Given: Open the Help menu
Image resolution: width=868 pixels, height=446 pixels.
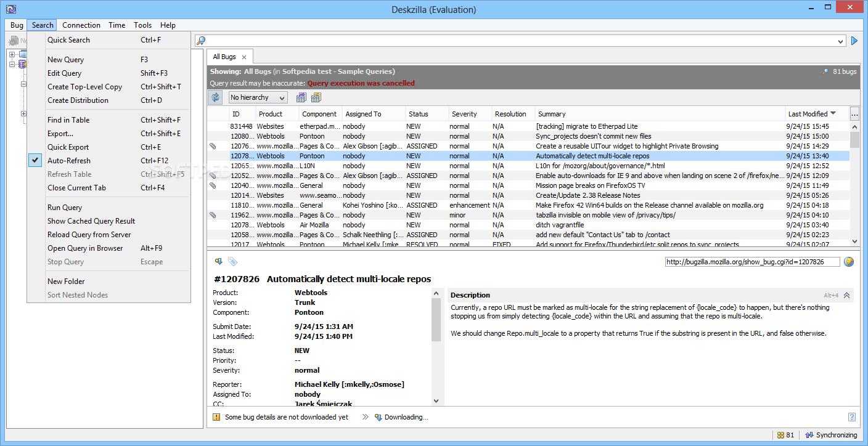Looking at the screenshot, I should (x=168, y=25).
